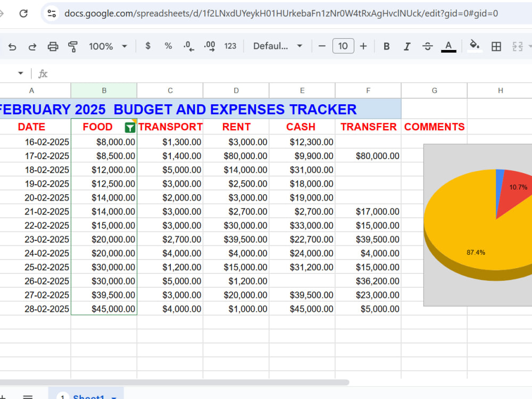The width and height of the screenshot is (532, 399).
Task: Click the TRANSPORT header cell
Action: tap(170, 127)
